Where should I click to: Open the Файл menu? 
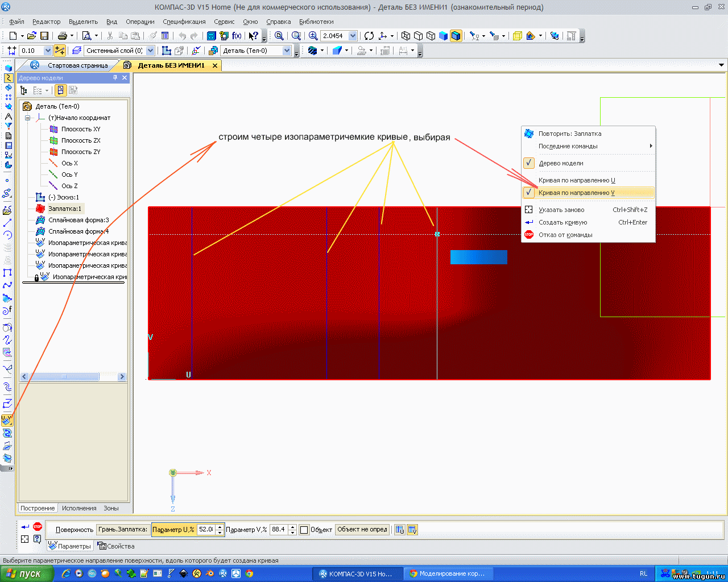pyautogui.click(x=16, y=22)
